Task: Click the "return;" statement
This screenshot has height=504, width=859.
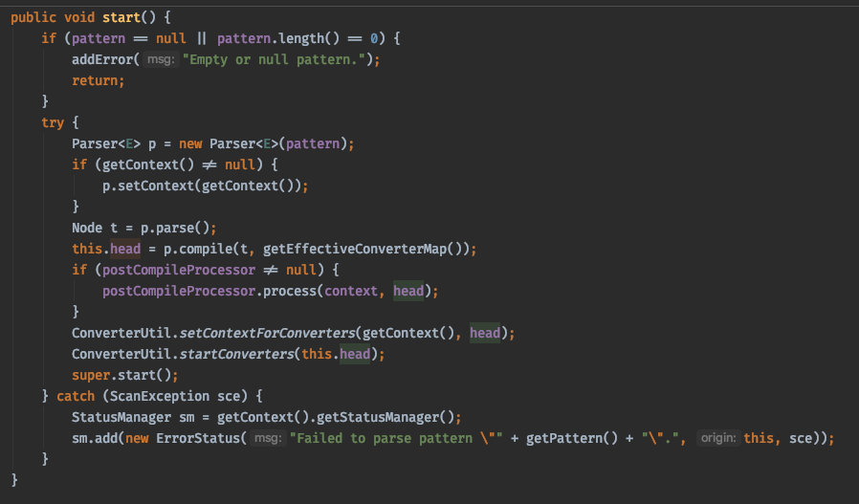Action: point(99,80)
